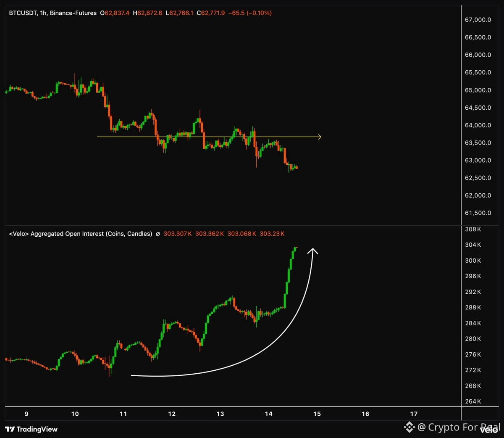Click the 296K open interest axis label
504x438 pixels.
473,276
